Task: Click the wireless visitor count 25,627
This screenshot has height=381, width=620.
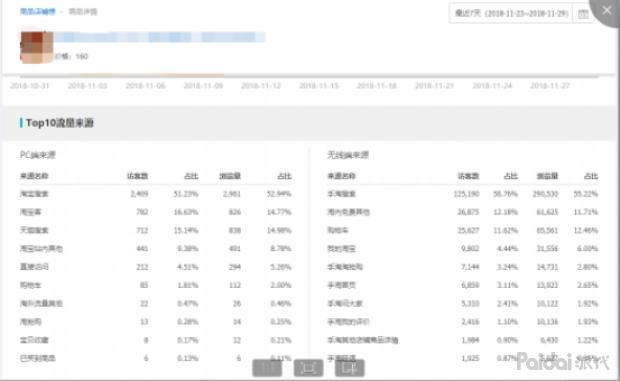Action: click(469, 230)
